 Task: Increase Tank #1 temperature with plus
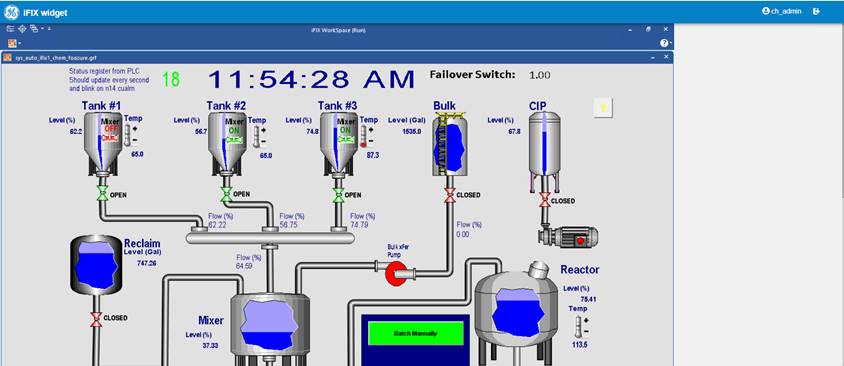pos(135,129)
